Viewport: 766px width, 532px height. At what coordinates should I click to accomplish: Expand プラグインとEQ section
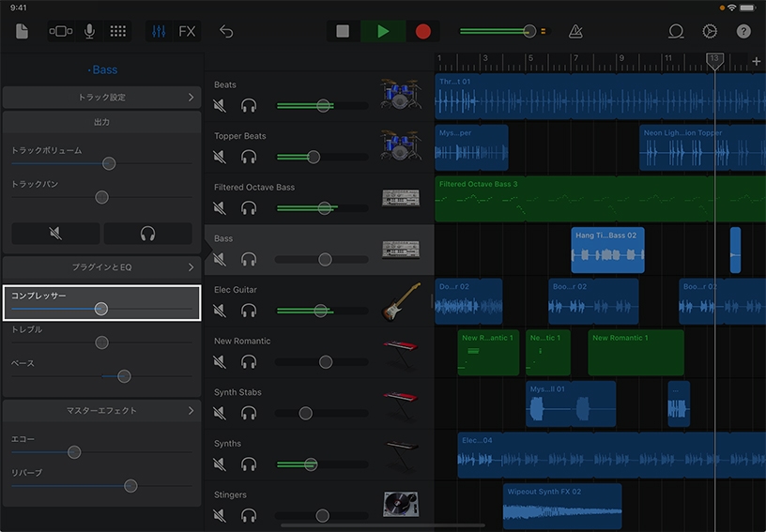coord(101,267)
